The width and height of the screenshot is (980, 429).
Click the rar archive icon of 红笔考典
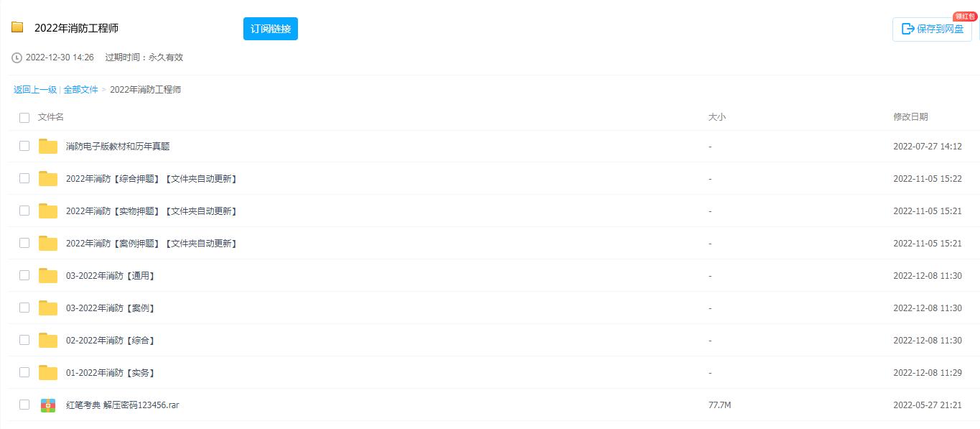click(x=48, y=405)
